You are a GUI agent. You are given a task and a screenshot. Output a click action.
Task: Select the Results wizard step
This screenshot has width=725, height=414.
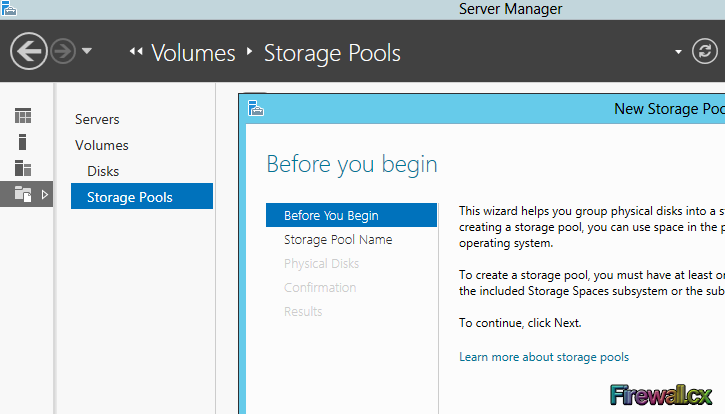pos(303,311)
